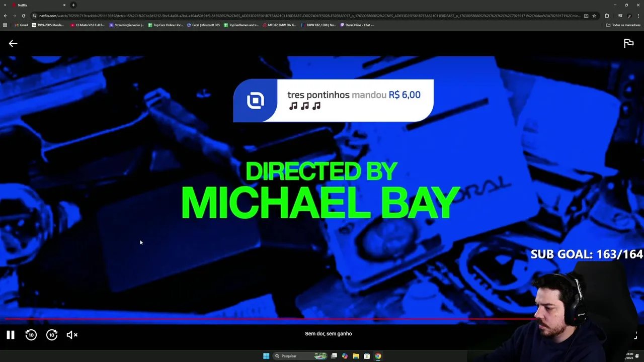Open the MFD32 BMW E8x bookmark
The height and width of the screenshot is (362, 644).
[x=279, y=25]
